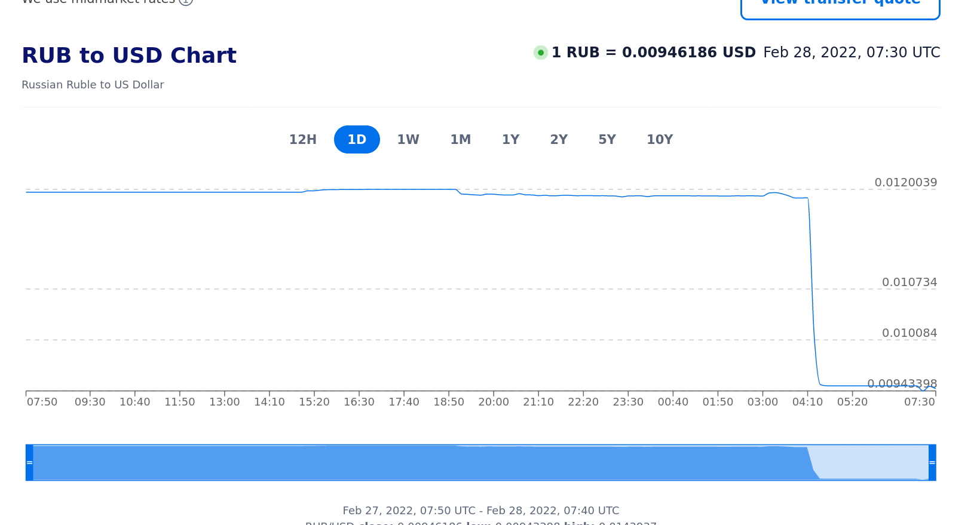Choose the 2Y time range

[x=559, y=140]
